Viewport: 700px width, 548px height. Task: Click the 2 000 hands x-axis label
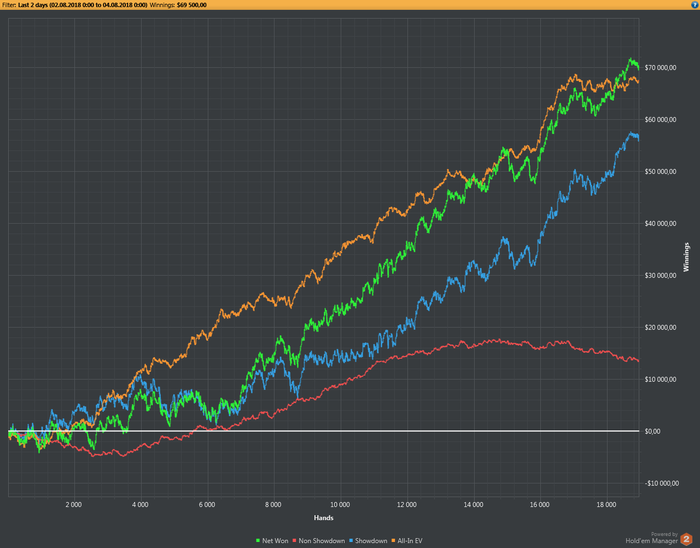point(74,505)
